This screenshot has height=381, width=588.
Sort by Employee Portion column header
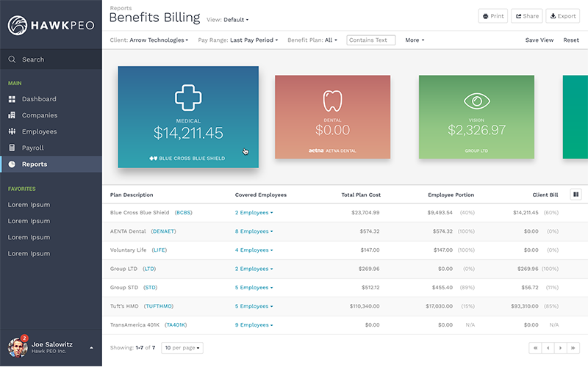pos(451,195)
